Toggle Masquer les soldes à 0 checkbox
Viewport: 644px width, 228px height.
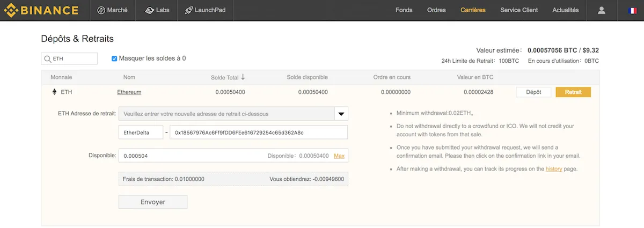pyautogui.click(x=114, y=58)
